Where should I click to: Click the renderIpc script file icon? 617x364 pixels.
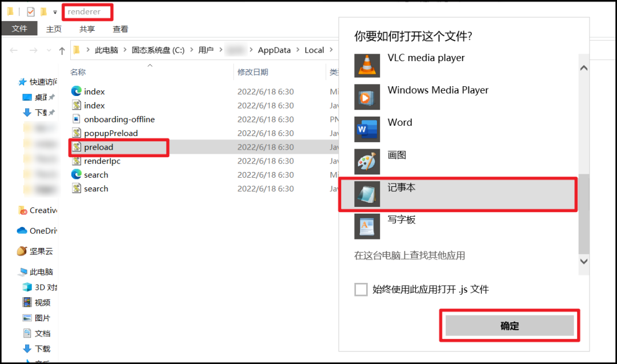pyautogui.click(x=77, y=161)
